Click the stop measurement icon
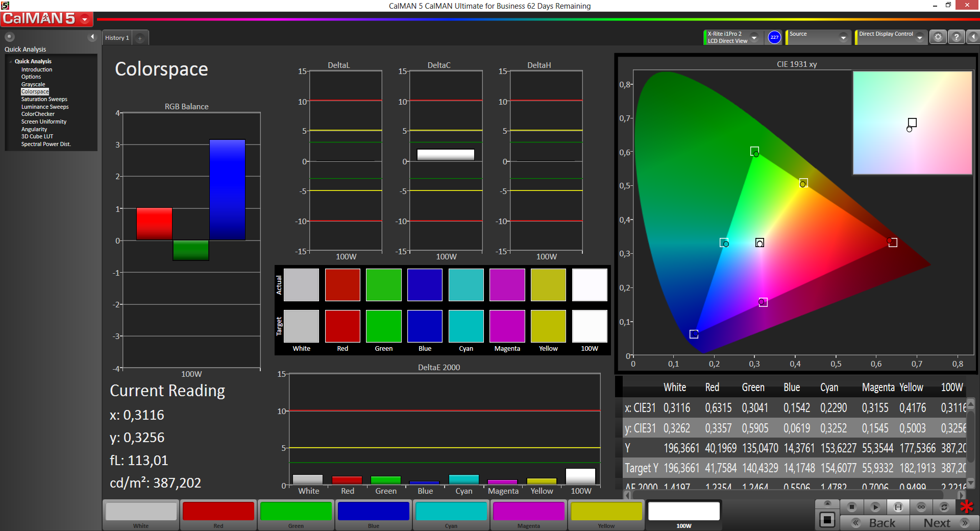 coord(851,507)
